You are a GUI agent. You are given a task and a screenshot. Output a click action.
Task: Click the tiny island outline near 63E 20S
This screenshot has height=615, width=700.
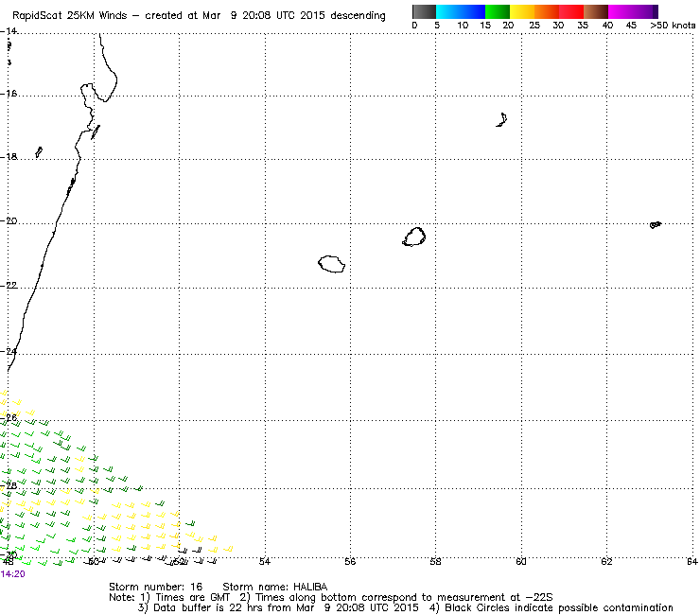click(x=656, y=224)
